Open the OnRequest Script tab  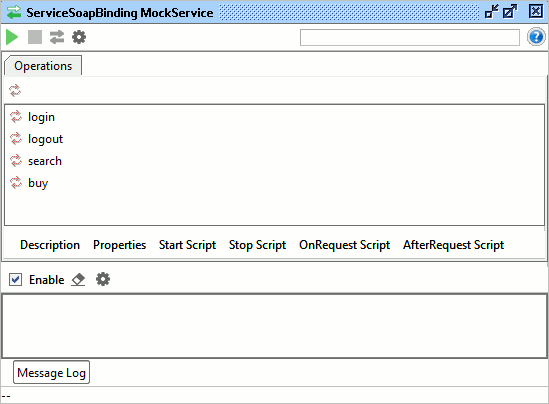click(x=345, y=245)
